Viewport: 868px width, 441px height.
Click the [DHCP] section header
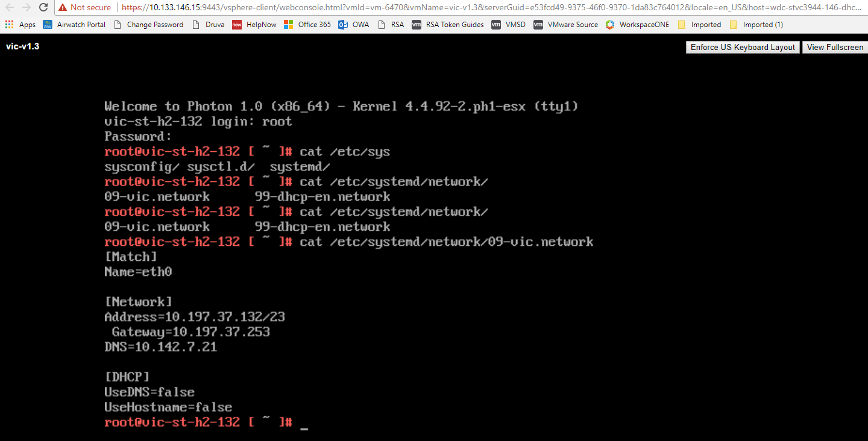tap(127, 378)
